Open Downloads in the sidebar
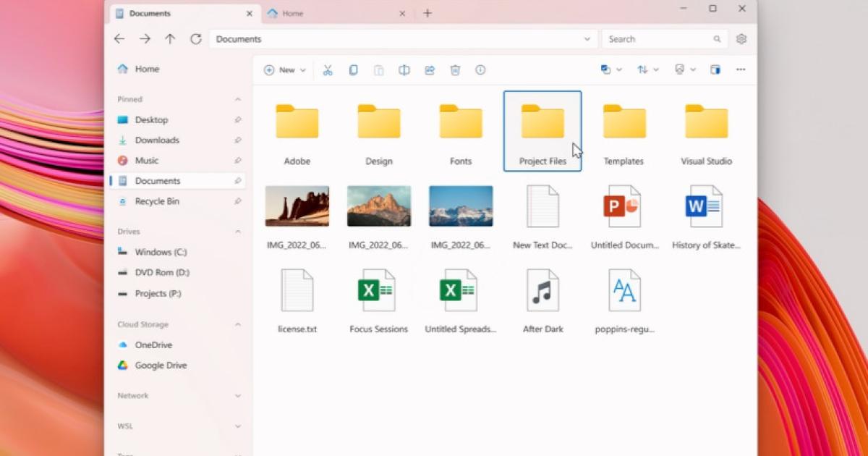The image size is (868, 456). tap(178, 140)
